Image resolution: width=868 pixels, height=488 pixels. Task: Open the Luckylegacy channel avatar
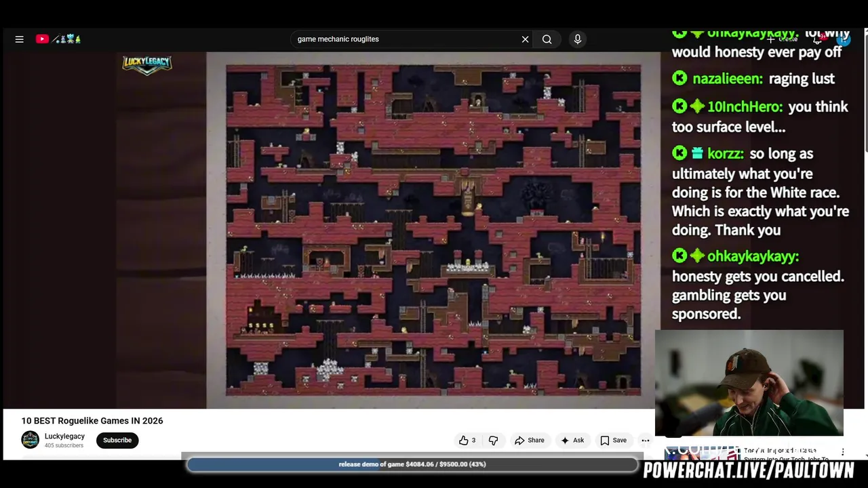click(x=31, y=440)
